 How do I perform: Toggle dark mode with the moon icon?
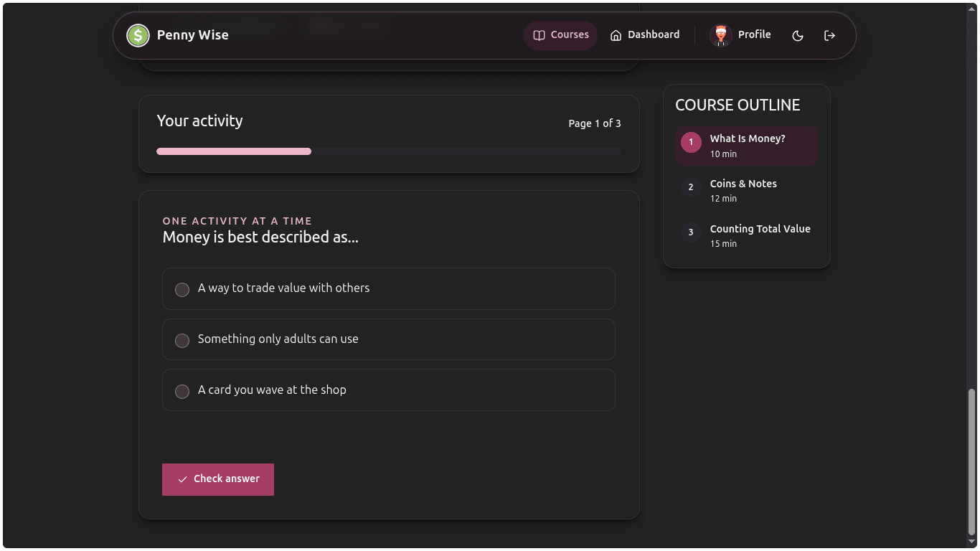pos(798,35)
